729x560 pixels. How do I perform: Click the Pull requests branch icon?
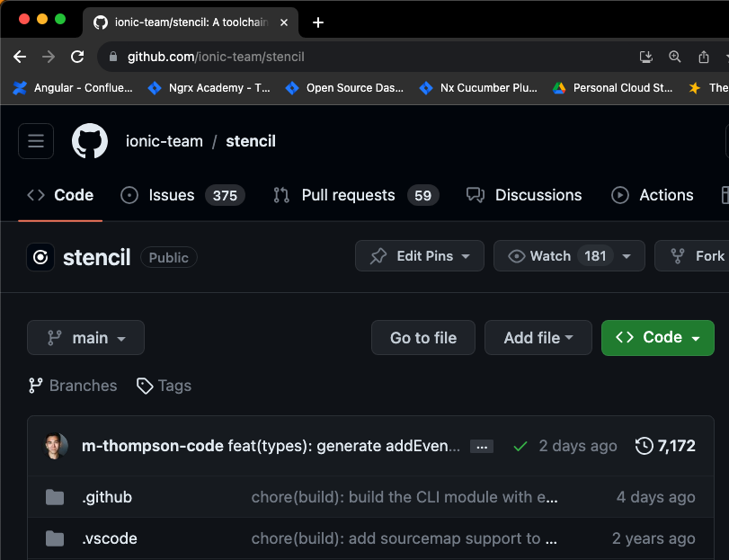[281, 195]
